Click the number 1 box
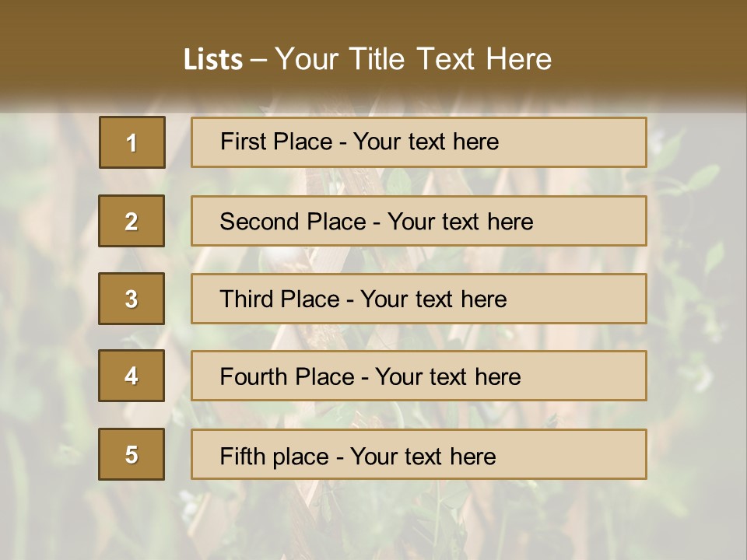 132,142
